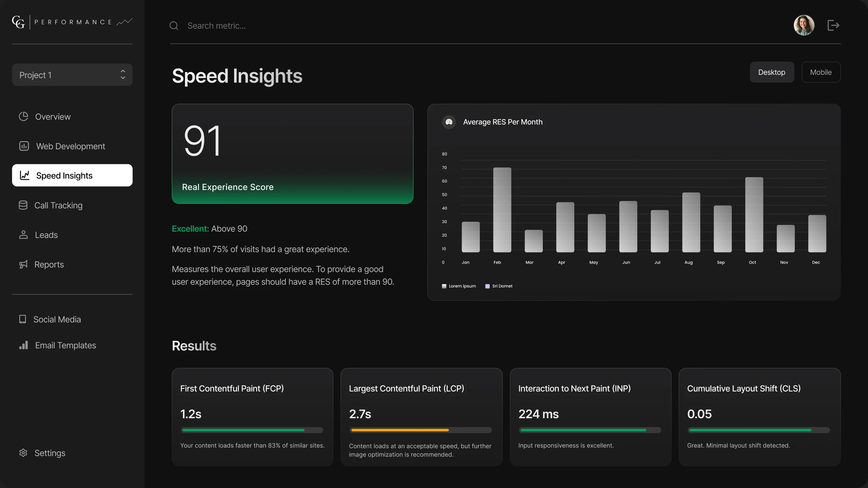
Task: Open the user profile avatar
Action: point(804,25)
